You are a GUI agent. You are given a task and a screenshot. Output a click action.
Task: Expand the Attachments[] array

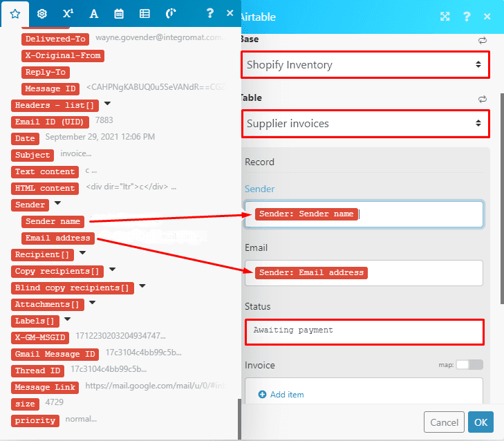point(91,303)
